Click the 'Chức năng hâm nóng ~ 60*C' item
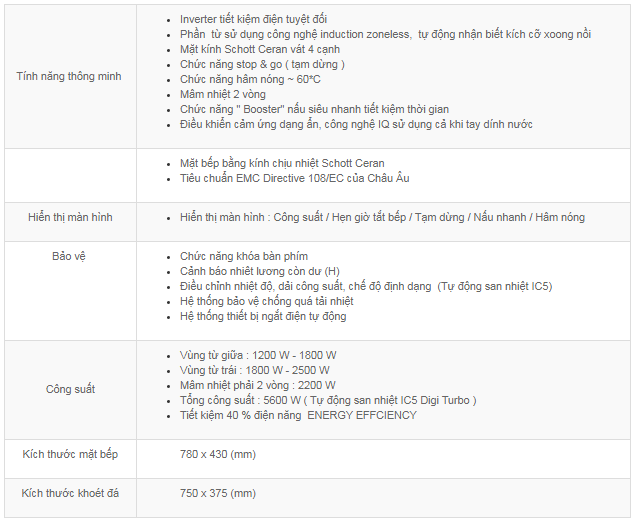Viewport: 639px width, 525px height. click(x=250, y=79)
